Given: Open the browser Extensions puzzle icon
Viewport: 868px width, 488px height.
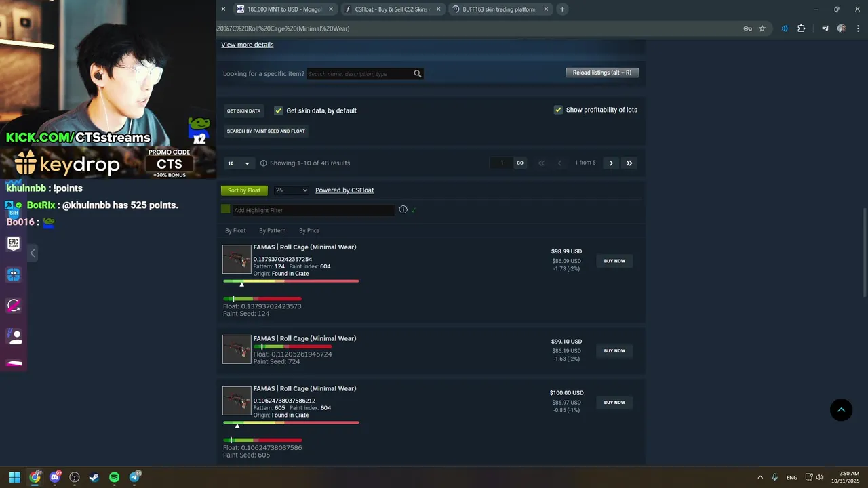Looking at the screenshot, I should [802, 28].
